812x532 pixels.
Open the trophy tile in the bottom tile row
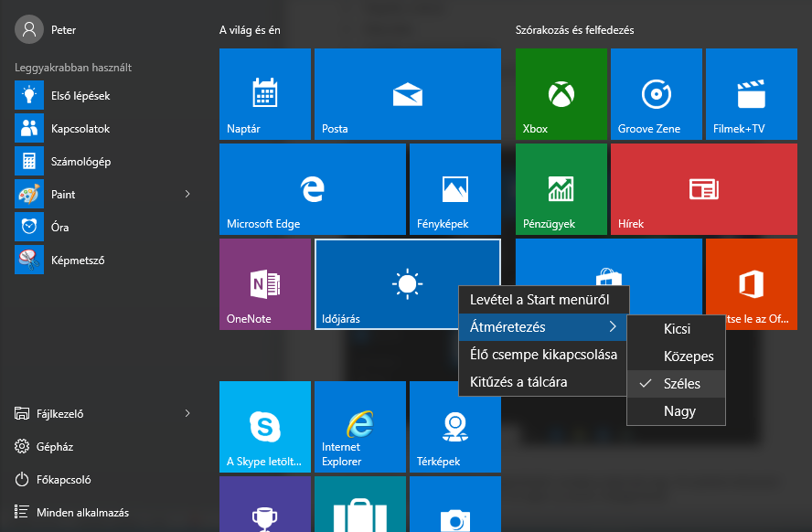click(264, 504)
